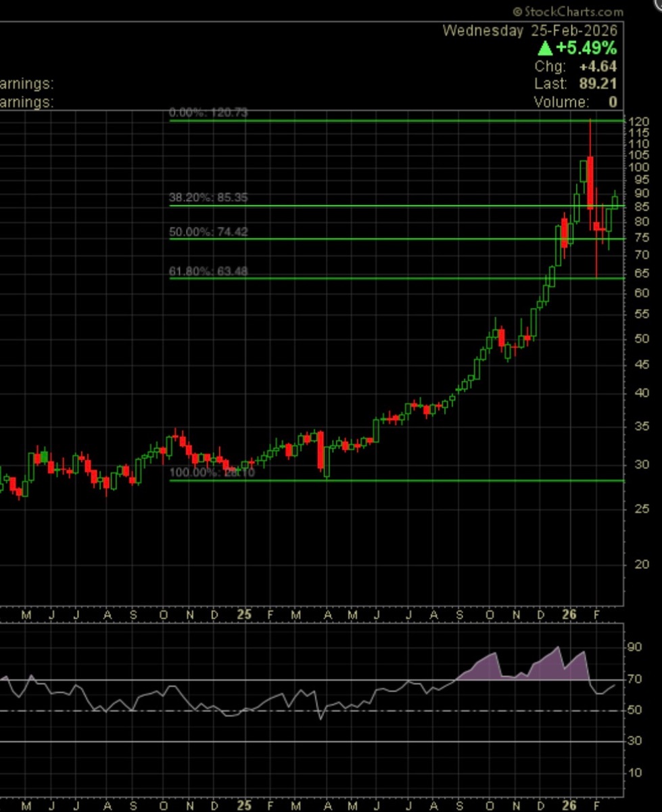The width and height of the screenshot is (662, 812).
Task: Click the Volume value in the header
Action: pyautogui.click(x=612, y=102)
